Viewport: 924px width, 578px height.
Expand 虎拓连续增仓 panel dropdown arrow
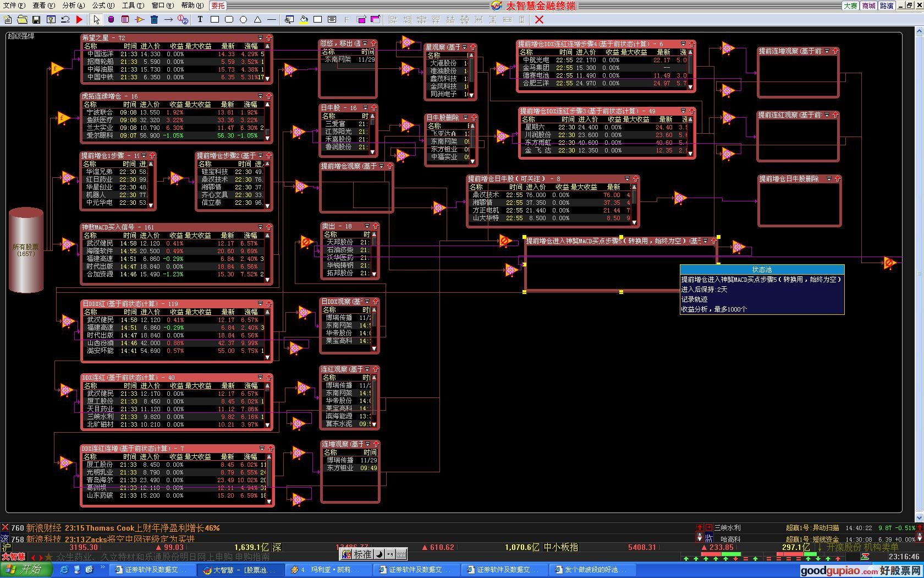tap(261, 96)
